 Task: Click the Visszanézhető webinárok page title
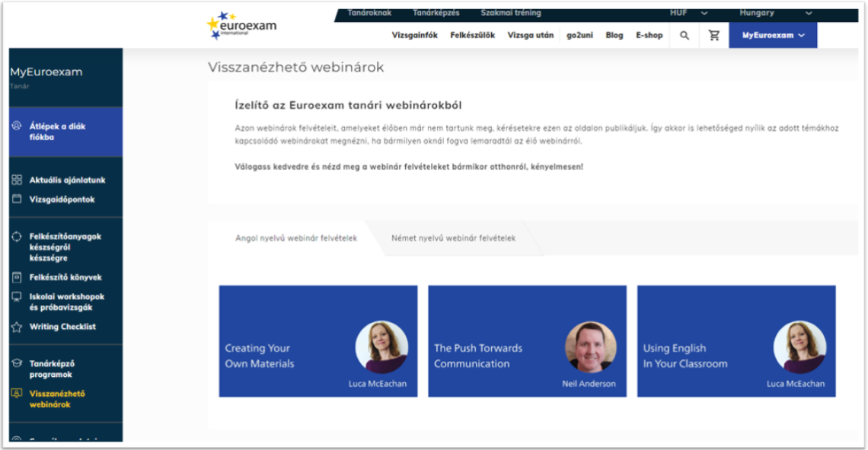tap(295, 67)
